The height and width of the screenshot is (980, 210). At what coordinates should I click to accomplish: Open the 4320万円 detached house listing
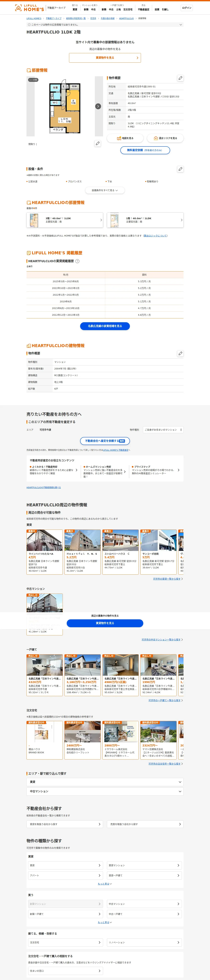(45, 675)
